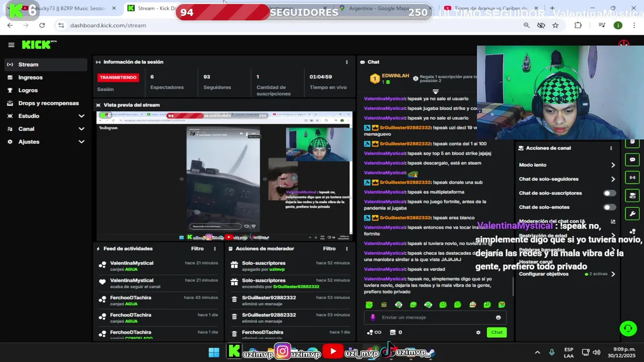Open a new browser tab
This screenshot has height=362, width=644.
[x=552, y=8]
